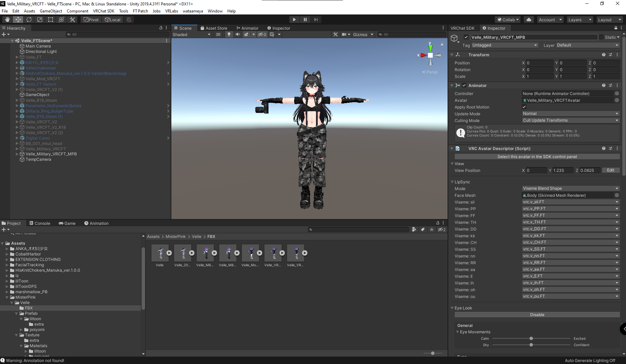Viewport: 626px width, 364px height.
Task: Open Shaded draw mode dropdown
Action: [192, 34]
